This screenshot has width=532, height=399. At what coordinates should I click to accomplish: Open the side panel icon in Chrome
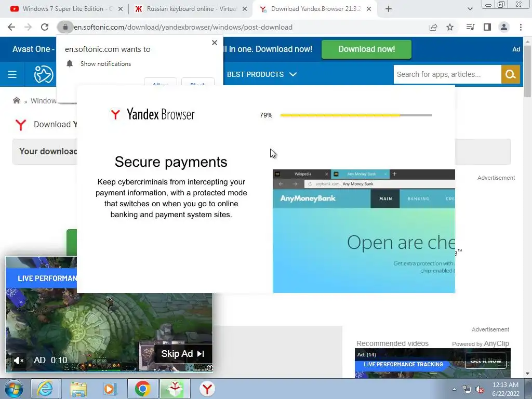coord(487,27)
